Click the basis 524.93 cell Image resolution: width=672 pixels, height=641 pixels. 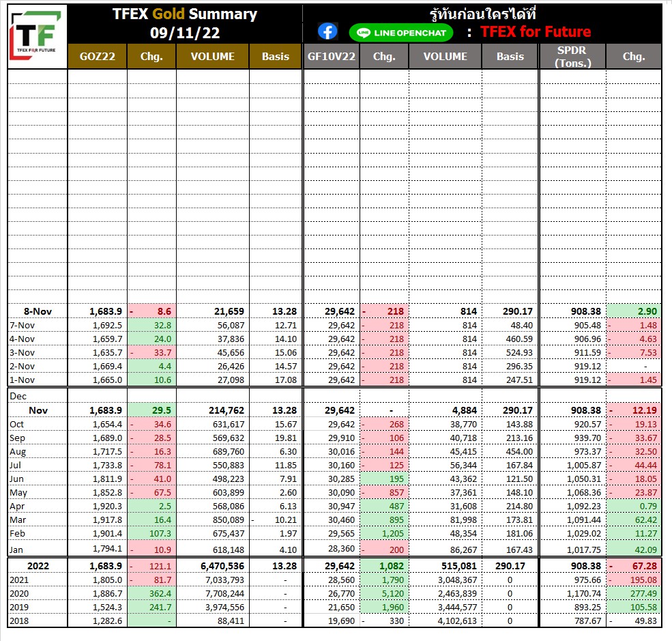[519, 352]
